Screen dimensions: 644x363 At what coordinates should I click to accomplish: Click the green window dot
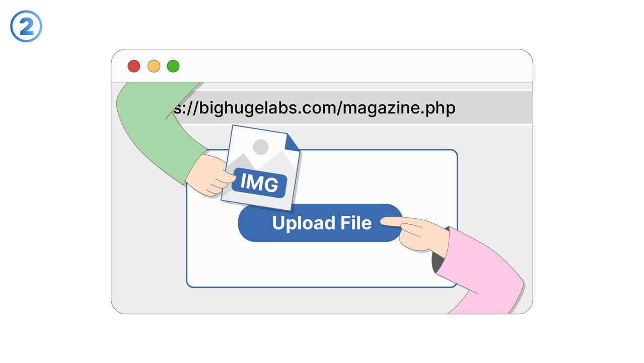point(173,66)
